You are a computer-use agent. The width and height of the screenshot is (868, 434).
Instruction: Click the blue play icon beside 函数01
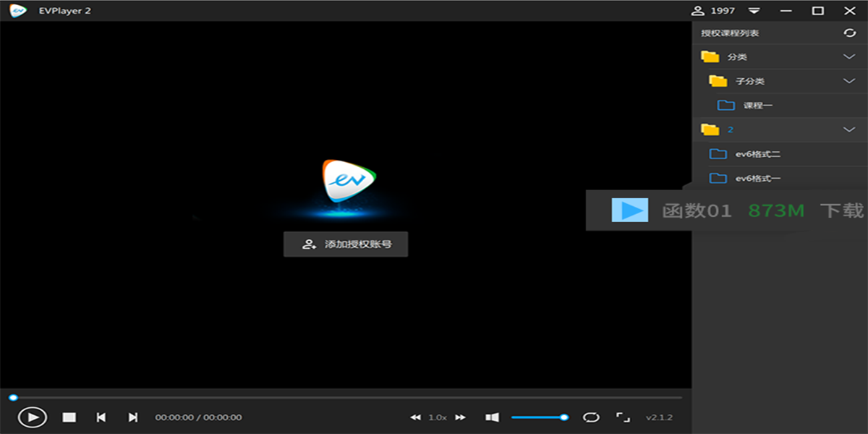tap(631, 211)
